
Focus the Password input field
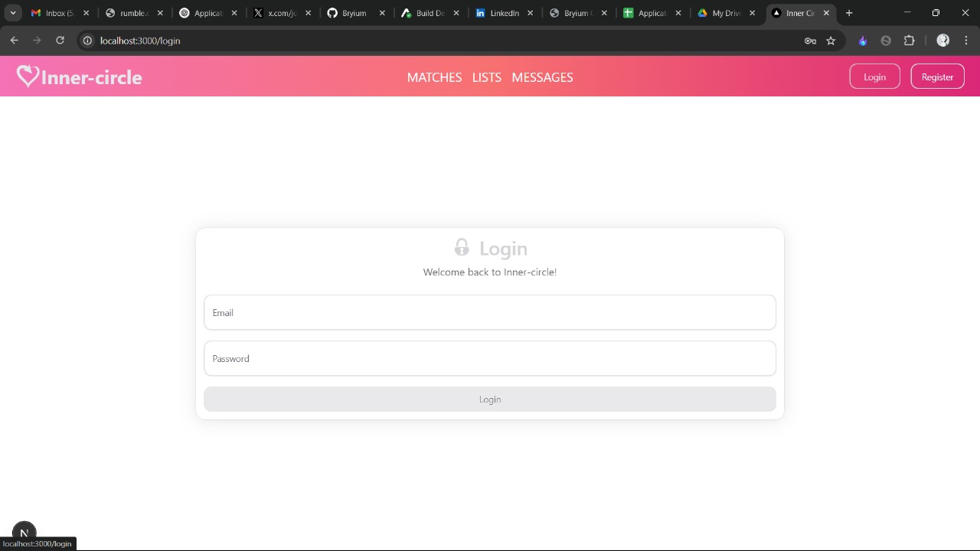click(490, 358)
